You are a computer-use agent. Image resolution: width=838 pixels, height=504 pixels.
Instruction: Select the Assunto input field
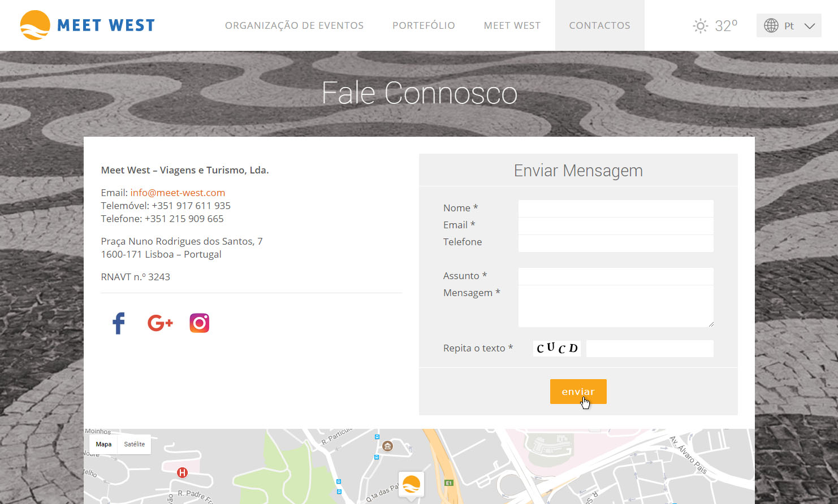click(x=616, y=276)
